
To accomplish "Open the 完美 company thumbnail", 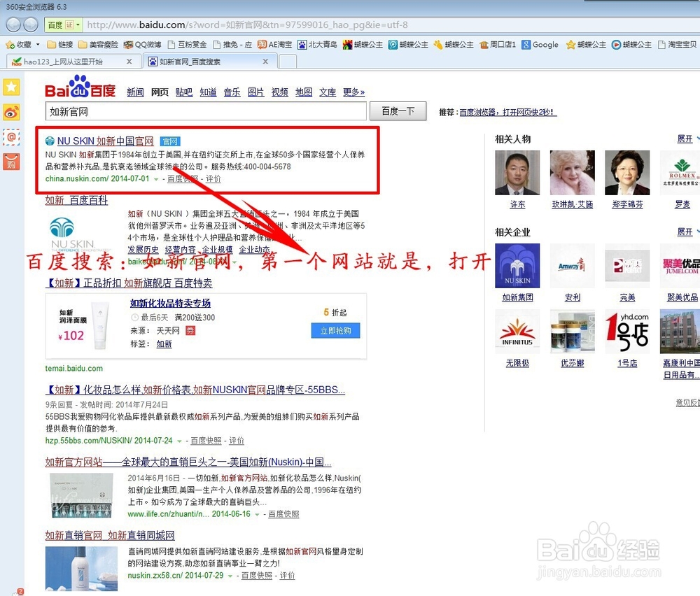I will coord(627,265).
